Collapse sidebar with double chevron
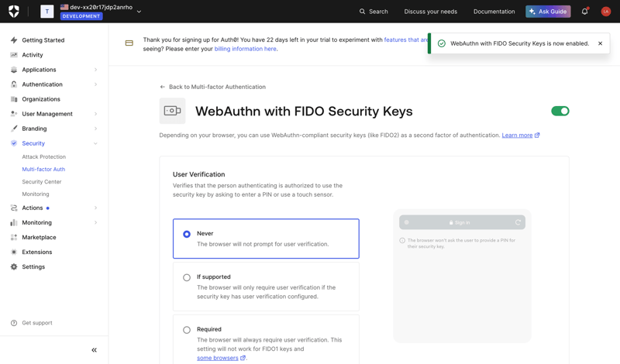This screenshot has height=364, width=620. click(94, 350)
